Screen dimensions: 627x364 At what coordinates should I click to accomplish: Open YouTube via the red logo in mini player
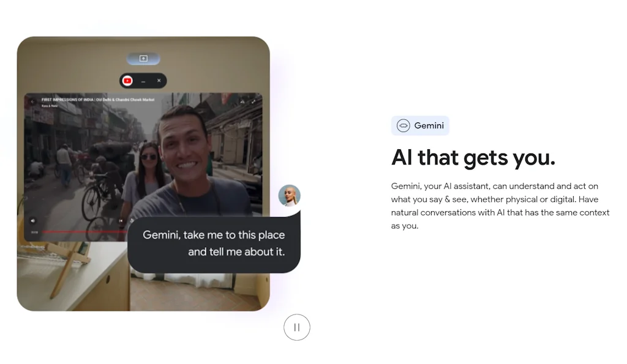127,80
